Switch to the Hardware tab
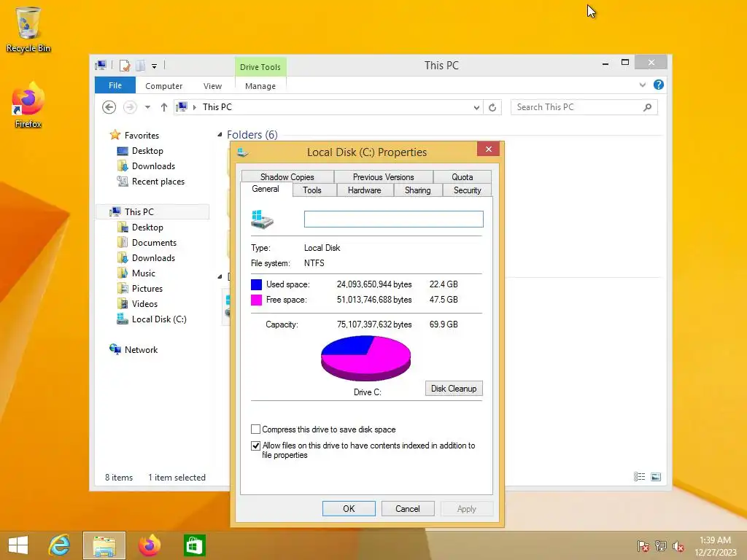Image resolution: width=747 pixels, height=560 pixels. [365, 190]
